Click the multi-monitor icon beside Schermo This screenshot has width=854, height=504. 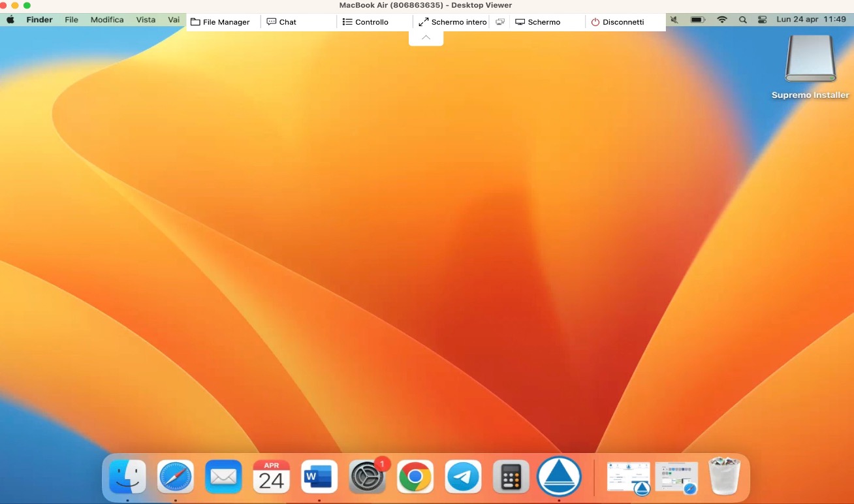[500, 22]
